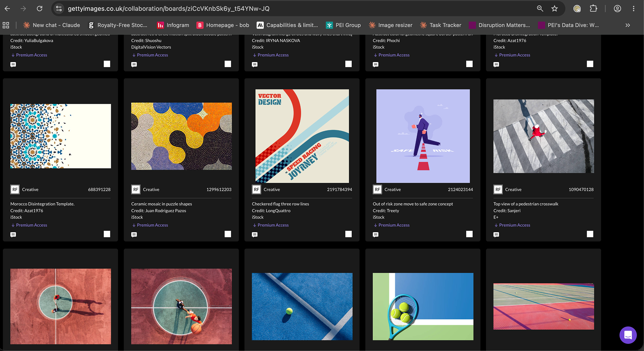Open the purple chat support widget

coord(628,335)
